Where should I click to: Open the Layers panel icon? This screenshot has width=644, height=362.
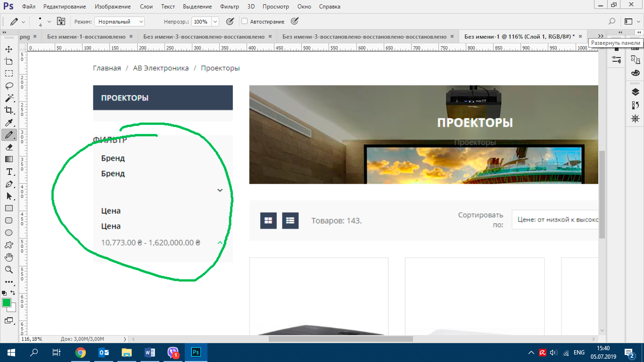coord(636,91)
